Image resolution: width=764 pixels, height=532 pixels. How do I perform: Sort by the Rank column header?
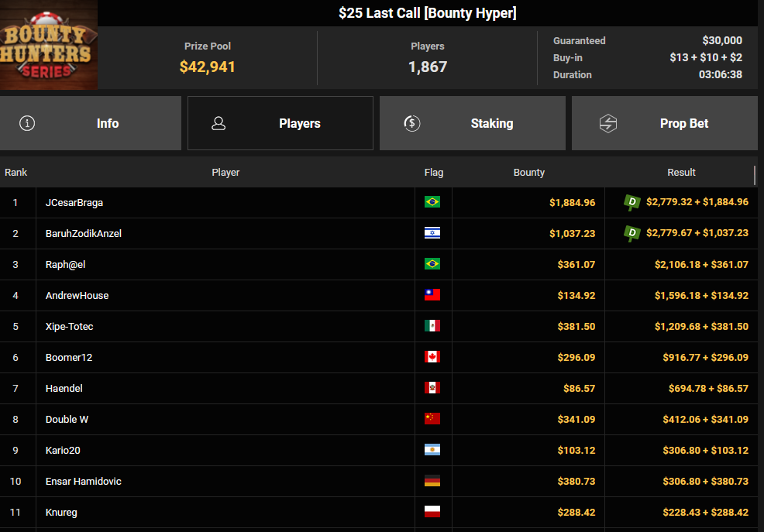click(16, 172)
